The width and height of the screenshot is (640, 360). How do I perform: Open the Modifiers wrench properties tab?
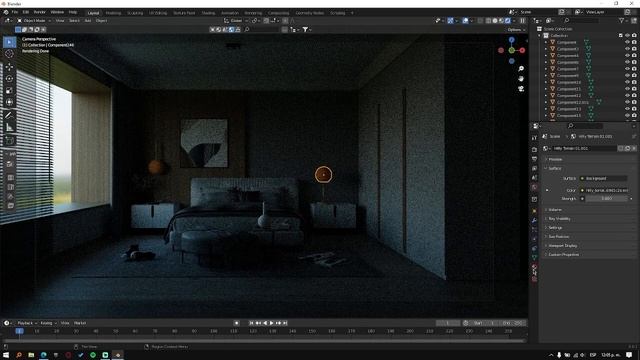coord(534,220)
